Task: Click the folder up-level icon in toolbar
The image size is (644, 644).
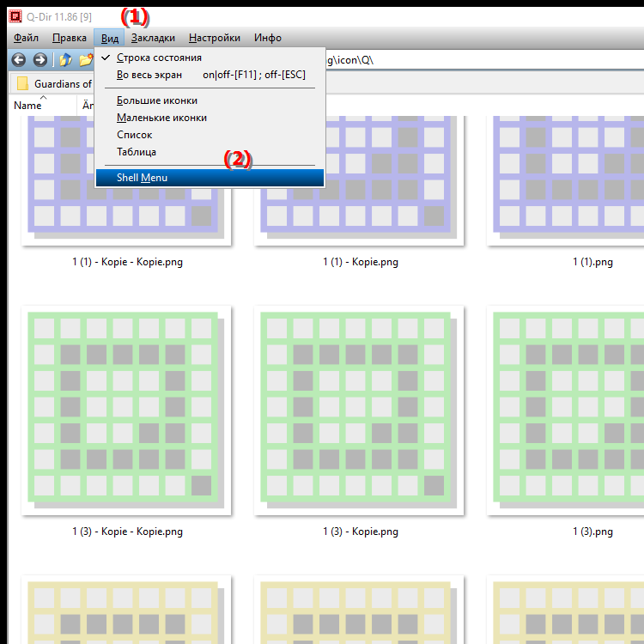Action: [65, 60]
